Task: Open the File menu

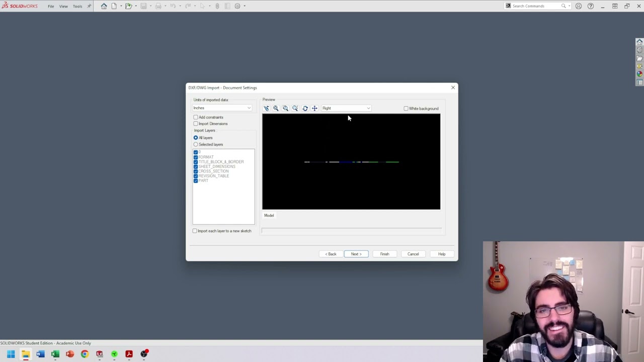Action: [x=51, y=6]
